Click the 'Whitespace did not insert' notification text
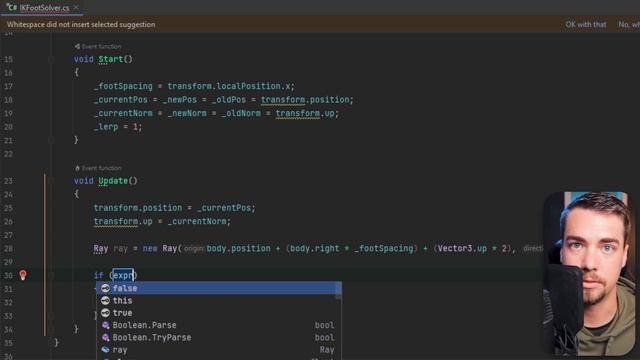The image size is (640, 360). pos(81,24)
